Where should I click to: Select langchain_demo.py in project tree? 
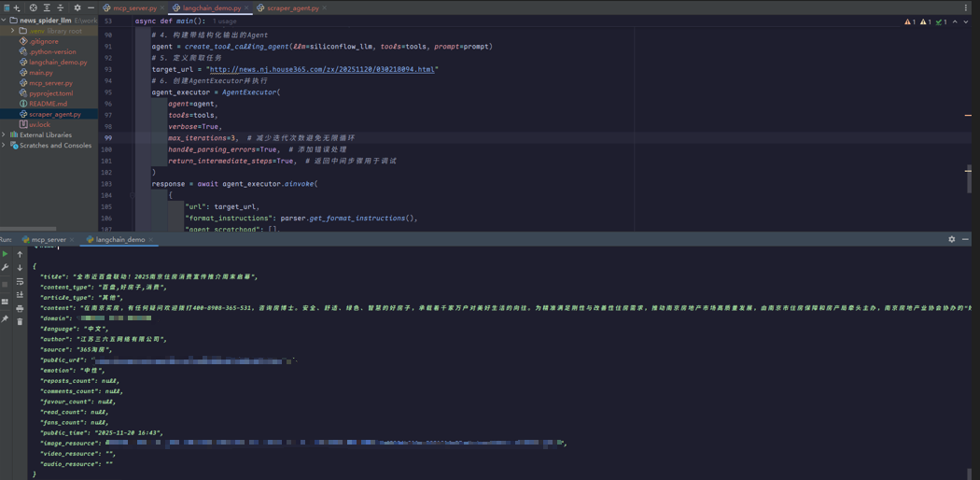coord(58,63)
